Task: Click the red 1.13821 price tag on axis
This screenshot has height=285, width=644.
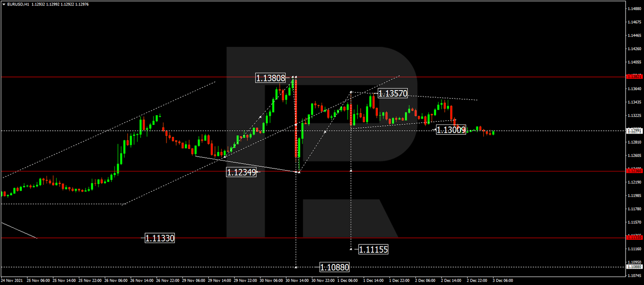Action: coord(634,77)
